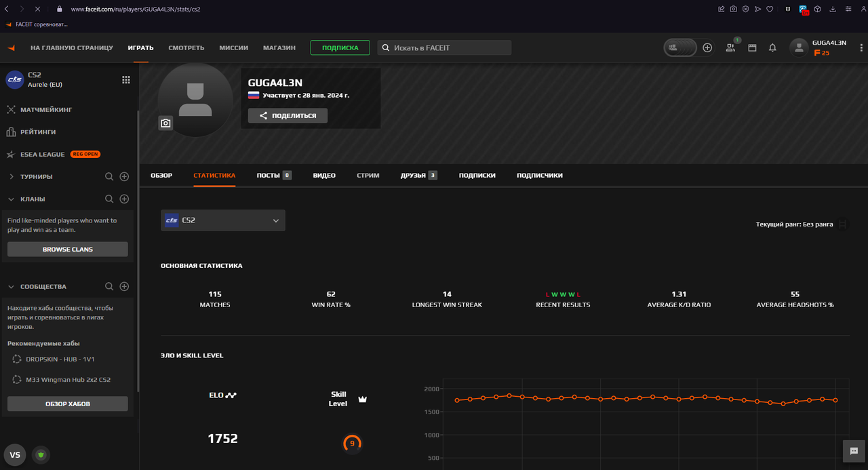868x470 pixels.
Task: Open the ПОДПИСКИ tab
Action: point(477,175)
